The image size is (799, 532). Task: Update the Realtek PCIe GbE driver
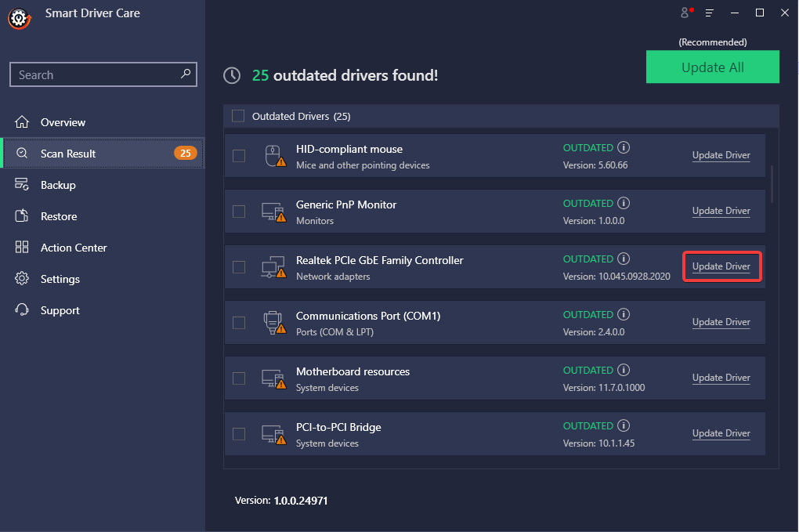tap(721, 266)
